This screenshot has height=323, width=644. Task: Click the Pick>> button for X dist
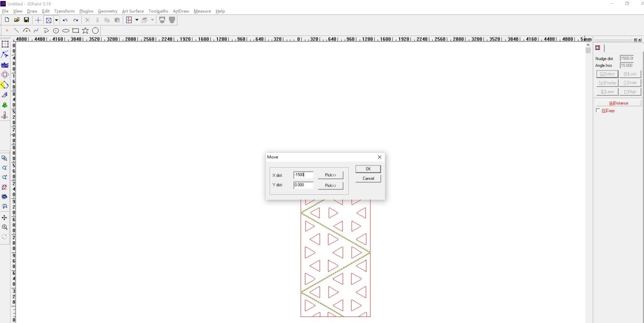coord(330,175)
